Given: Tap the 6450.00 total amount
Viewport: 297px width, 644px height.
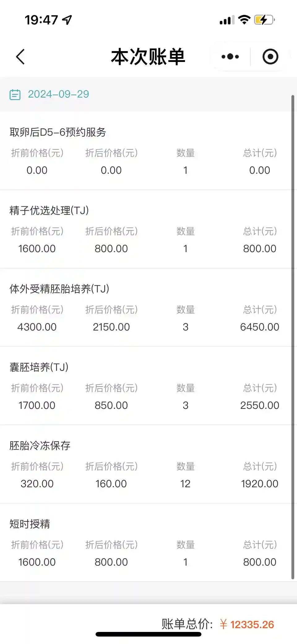Looking at the screenshot, I should [x=260, y=327].
